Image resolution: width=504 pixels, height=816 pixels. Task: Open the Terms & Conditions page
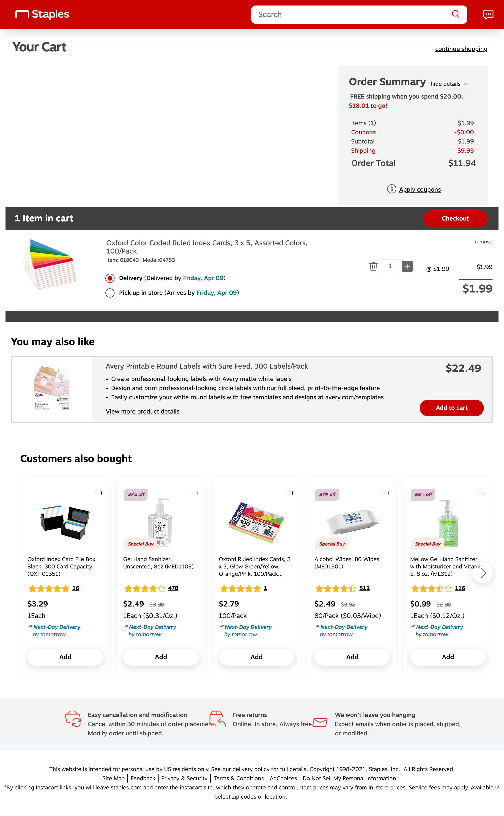coord(239,778)
